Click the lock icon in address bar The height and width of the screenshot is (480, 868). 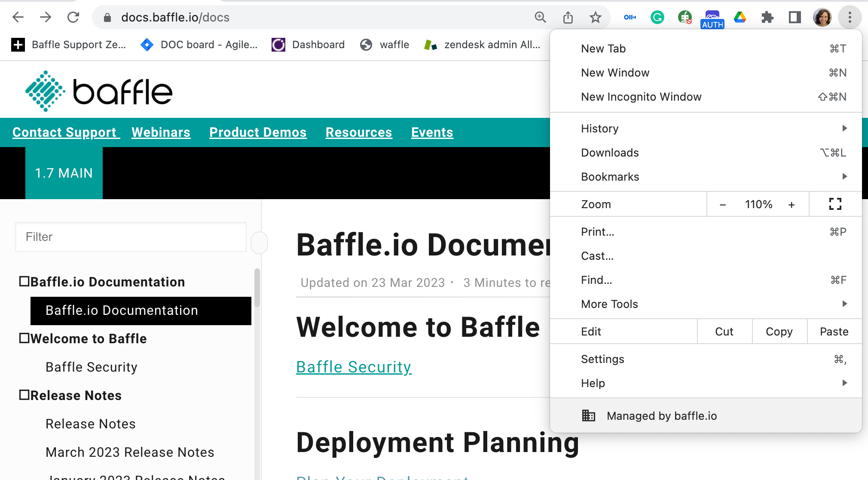(107, 17)
